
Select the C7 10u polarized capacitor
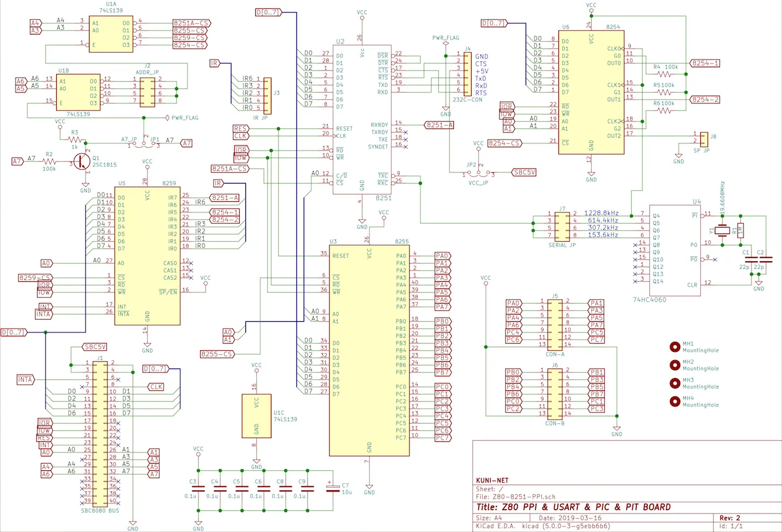click(x=333, y=489)
